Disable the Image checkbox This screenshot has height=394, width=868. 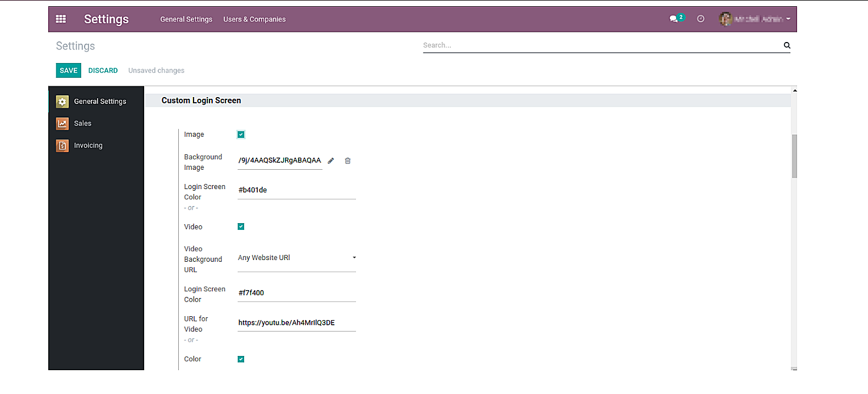241,134
